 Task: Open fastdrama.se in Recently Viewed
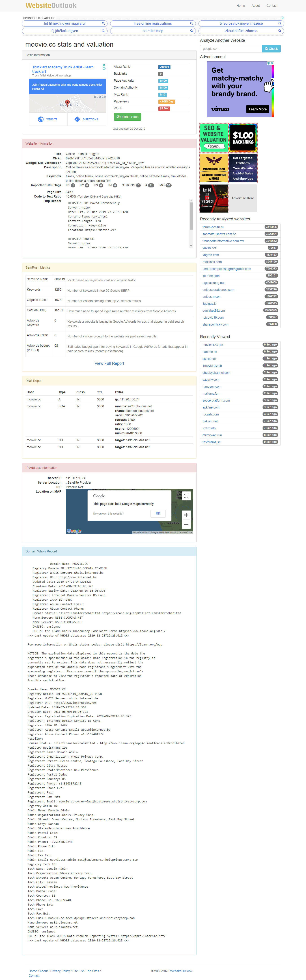coord(211,442)
